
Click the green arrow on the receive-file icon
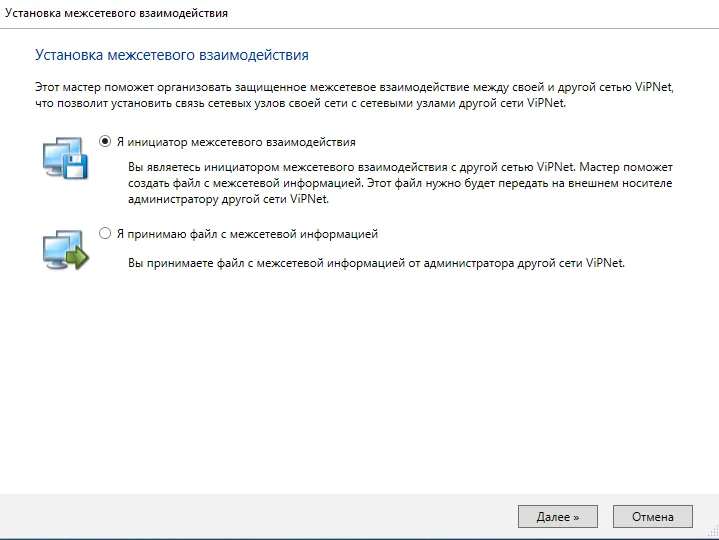click(x=78, y=258)
